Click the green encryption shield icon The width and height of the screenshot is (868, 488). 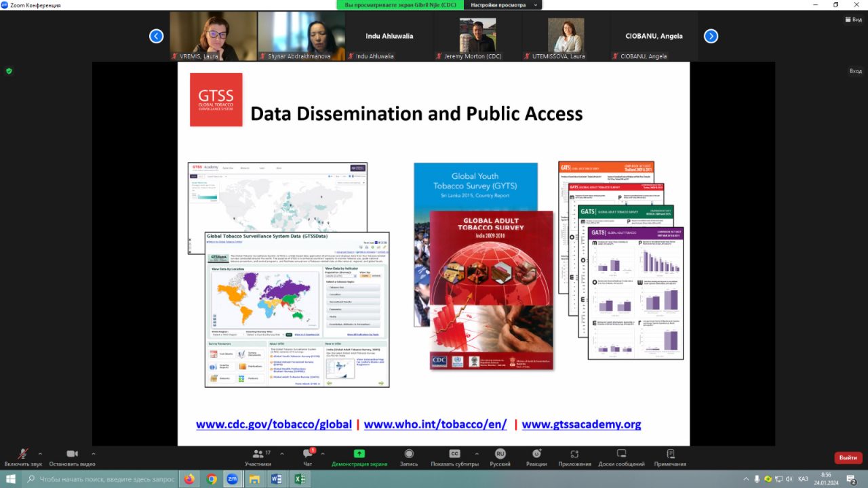click(9, 70)
